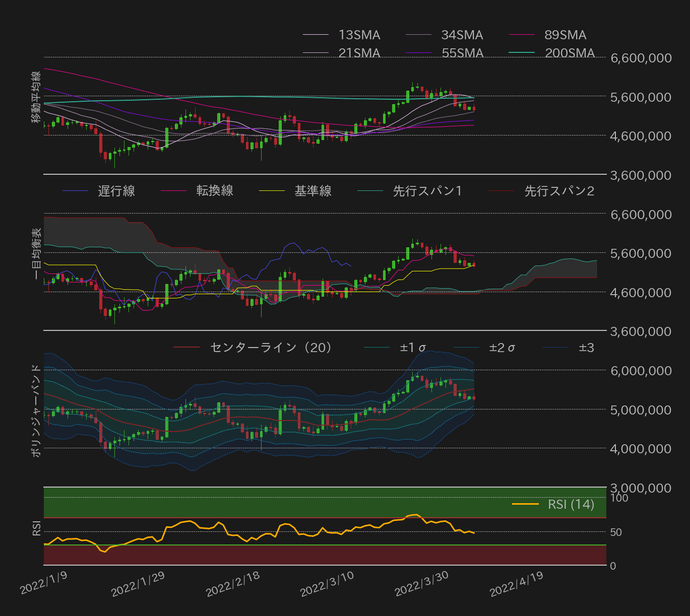The height and width of the screenshot is (616, 690).
Task: Click the 55SMA violet line marker icon
Action: tap(418, 52)
